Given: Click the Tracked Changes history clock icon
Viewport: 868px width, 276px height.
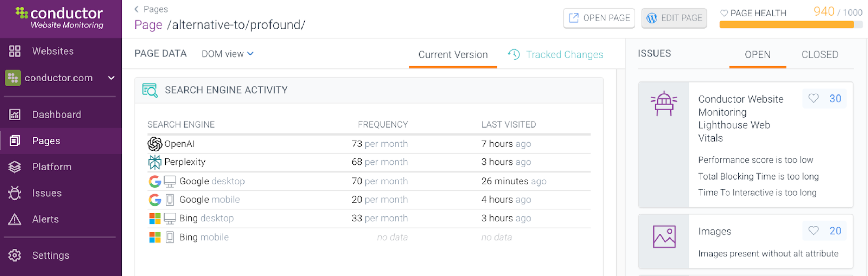Looking at the screenshot, I should click(x=514, y=54).
